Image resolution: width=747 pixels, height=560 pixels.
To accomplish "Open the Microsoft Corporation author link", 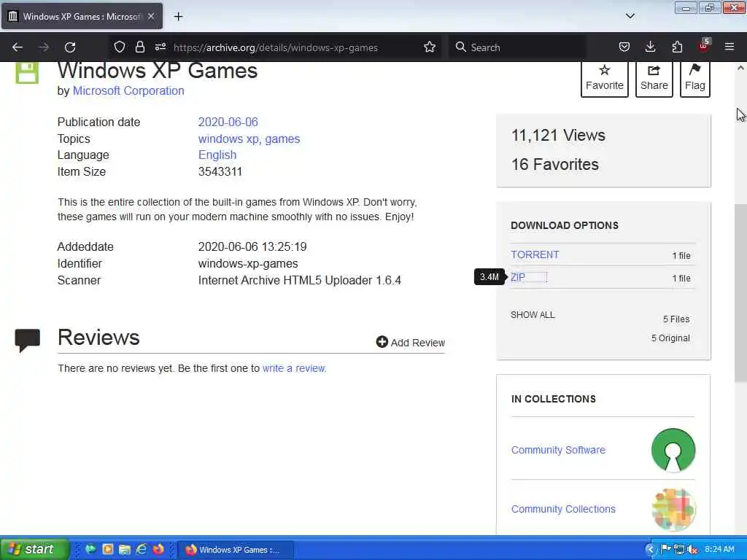I will 128,90.
